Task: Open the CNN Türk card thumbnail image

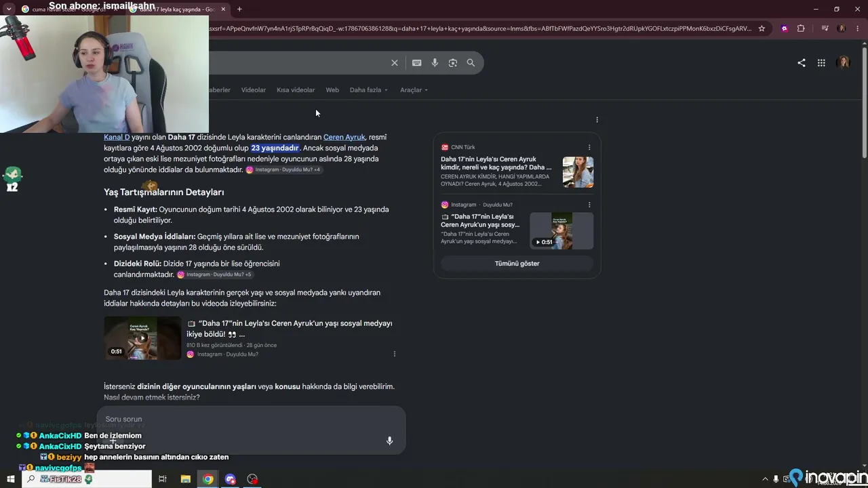Action: point(578,172)
